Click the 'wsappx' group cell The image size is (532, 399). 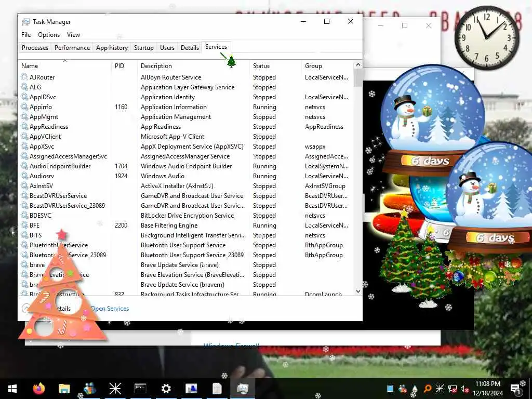tap(315, 146)
